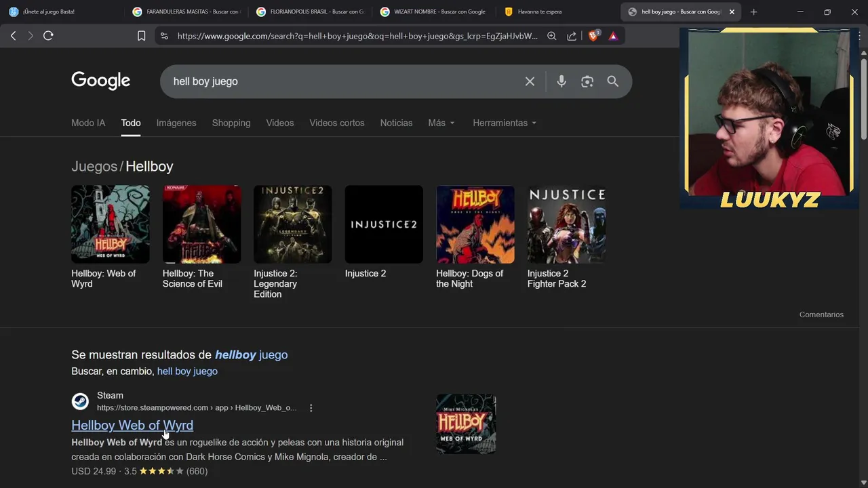Switch to the FLORIANOPOLIS BRASIL tab
Screen dimensions: 868x488
pyautogui.click(x=309, y=12)
